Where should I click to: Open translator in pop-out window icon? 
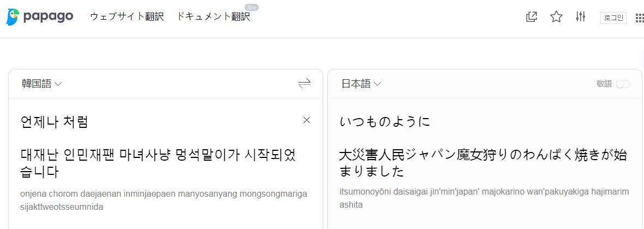[x=532, y=17]
